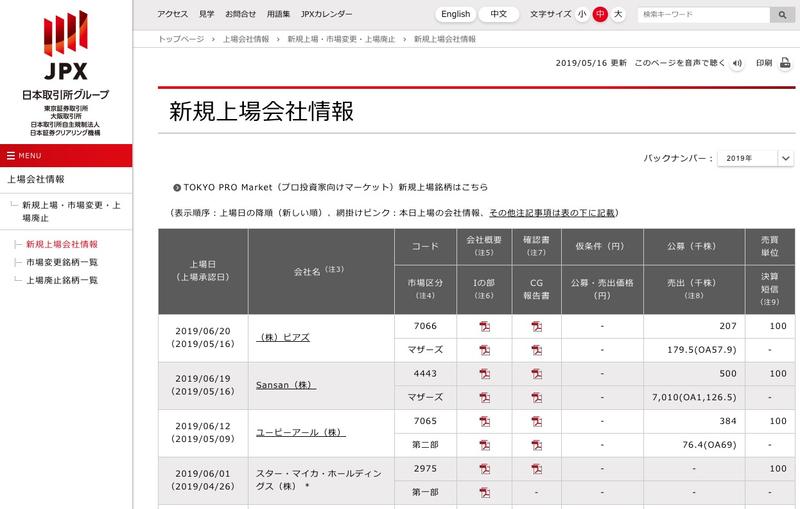Image resolution: width=800 pixels, height=509 pixels.
Task: Click the 印刷 print label
Action: (x=764, y=63)
